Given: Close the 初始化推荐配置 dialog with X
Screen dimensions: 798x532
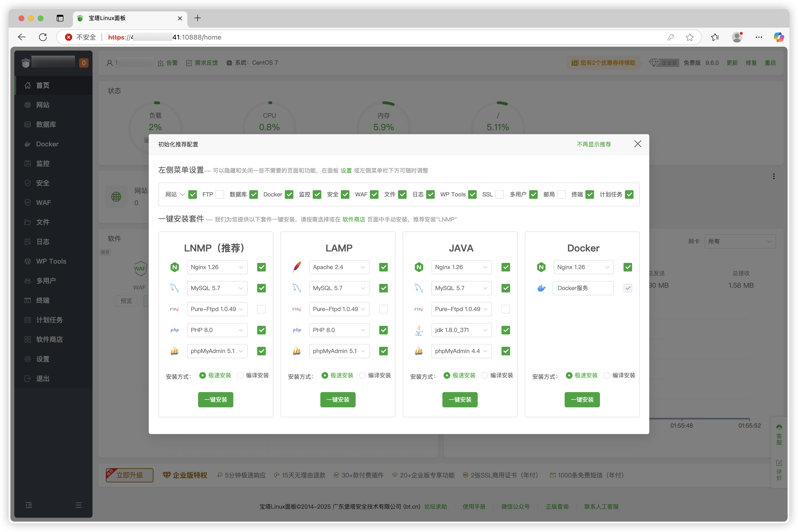Looking at the screenshot, I should pos(638,144).
